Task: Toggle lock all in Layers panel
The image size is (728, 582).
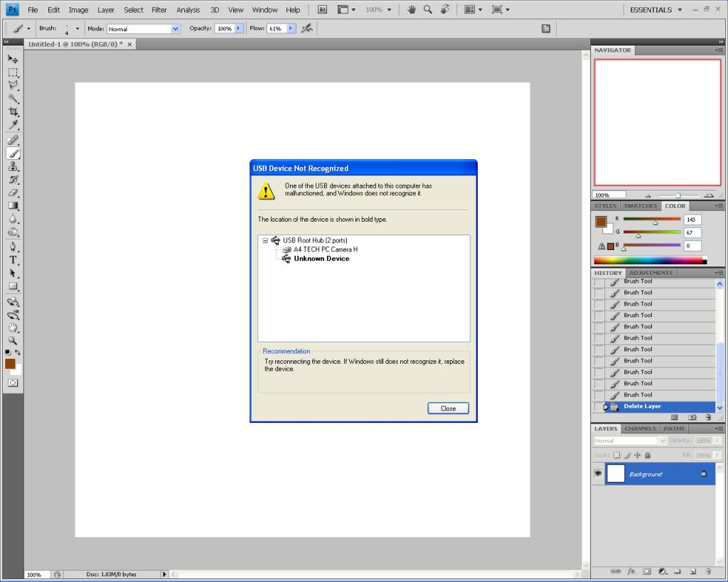Action: [x=648, y=456]
